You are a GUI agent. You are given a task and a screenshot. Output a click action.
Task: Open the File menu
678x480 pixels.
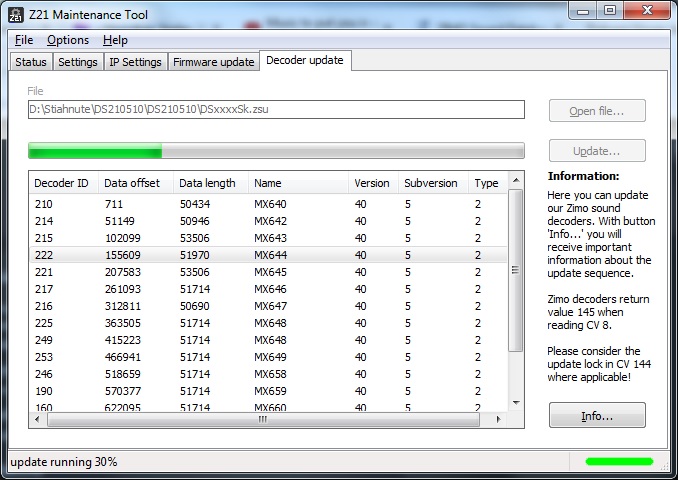point(24,40)
